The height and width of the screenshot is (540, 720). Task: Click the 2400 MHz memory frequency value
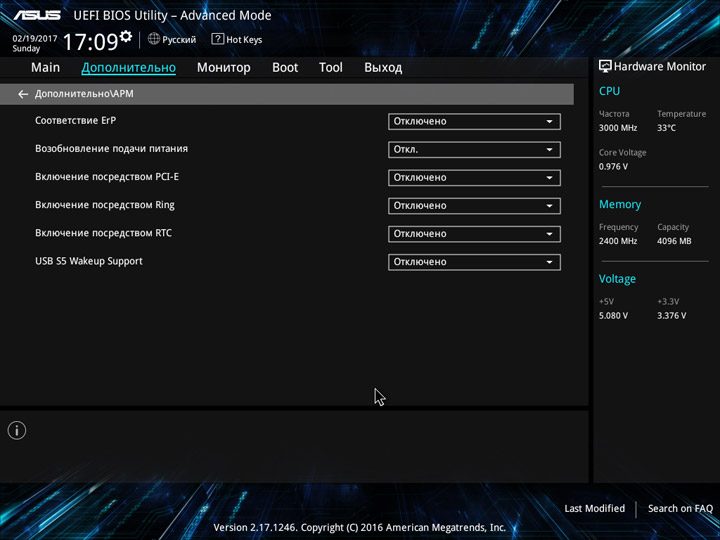(618, 241)
